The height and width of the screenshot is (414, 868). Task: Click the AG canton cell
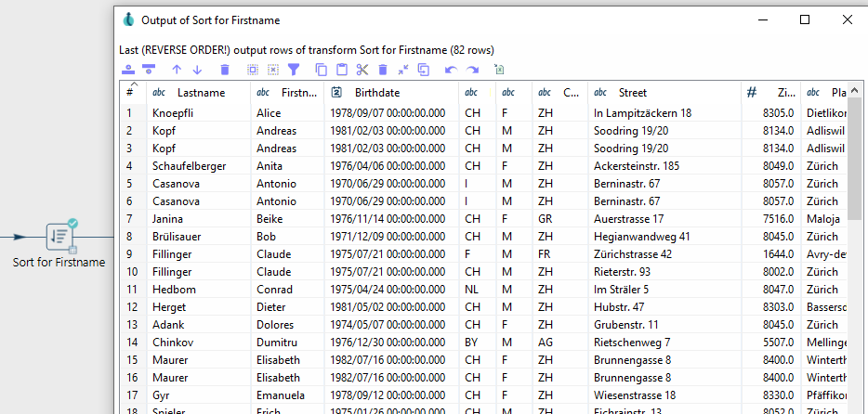point(559,343)
